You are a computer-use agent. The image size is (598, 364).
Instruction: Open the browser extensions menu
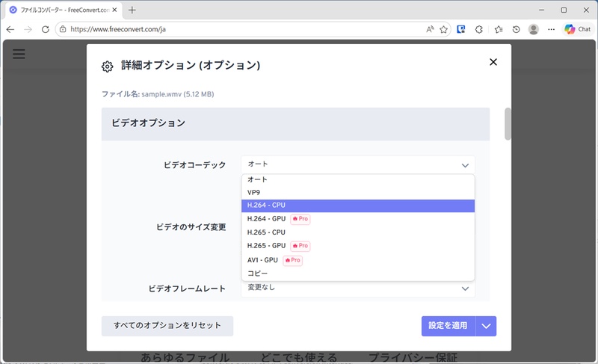(x=479, y=29)
